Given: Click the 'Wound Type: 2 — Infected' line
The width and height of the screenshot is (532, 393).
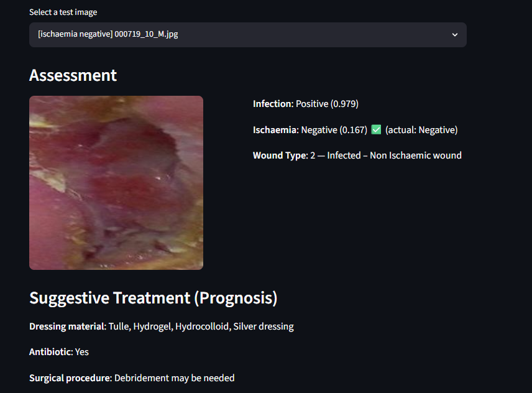Looking at the screenshot, I should coord(357,155).
